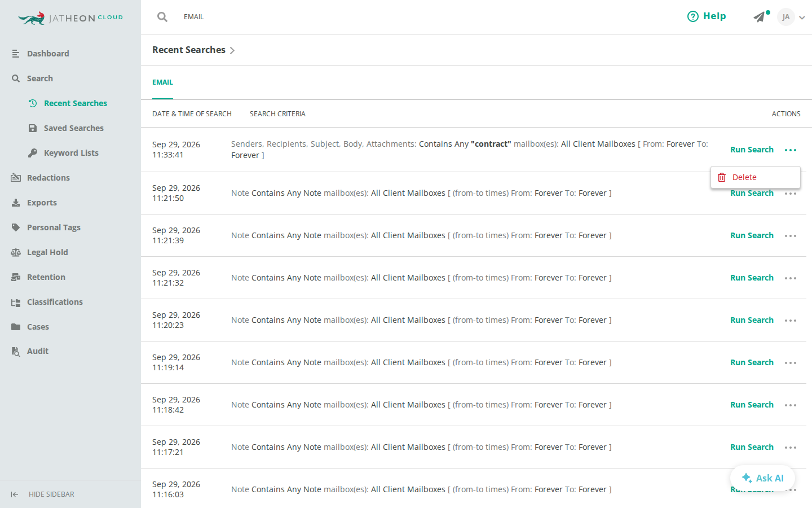Run Search for the "contract" query

752,150
